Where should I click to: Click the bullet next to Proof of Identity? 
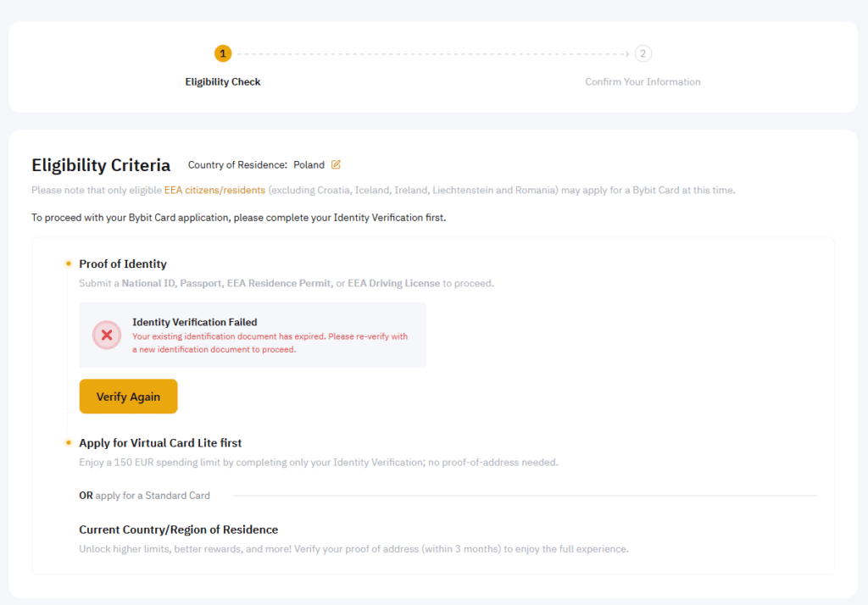68,264
